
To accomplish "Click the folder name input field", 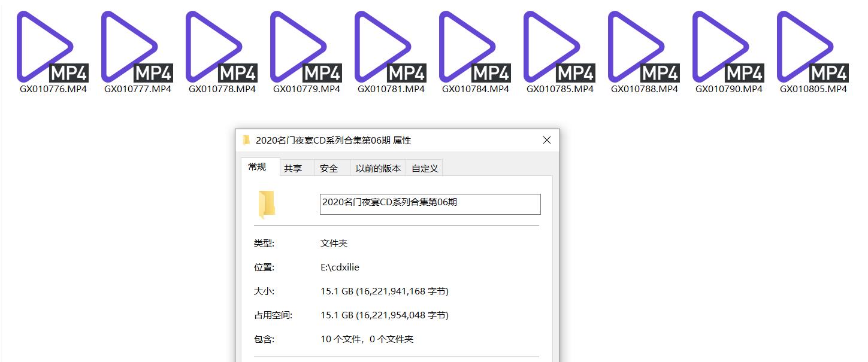I will coord(430,204).
